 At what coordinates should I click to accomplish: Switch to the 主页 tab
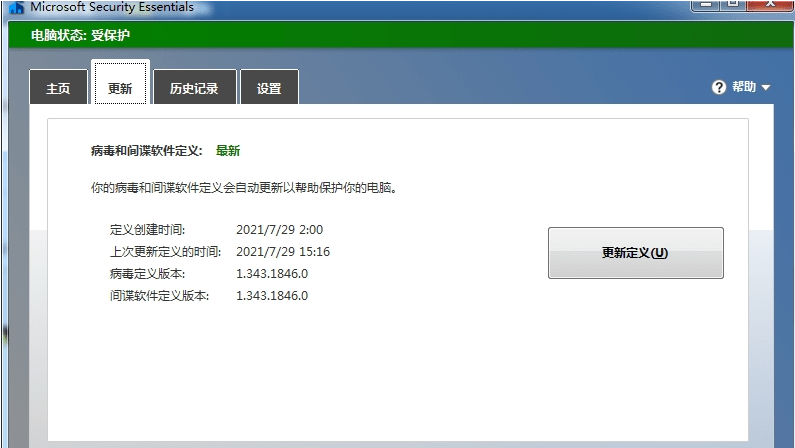58,87
